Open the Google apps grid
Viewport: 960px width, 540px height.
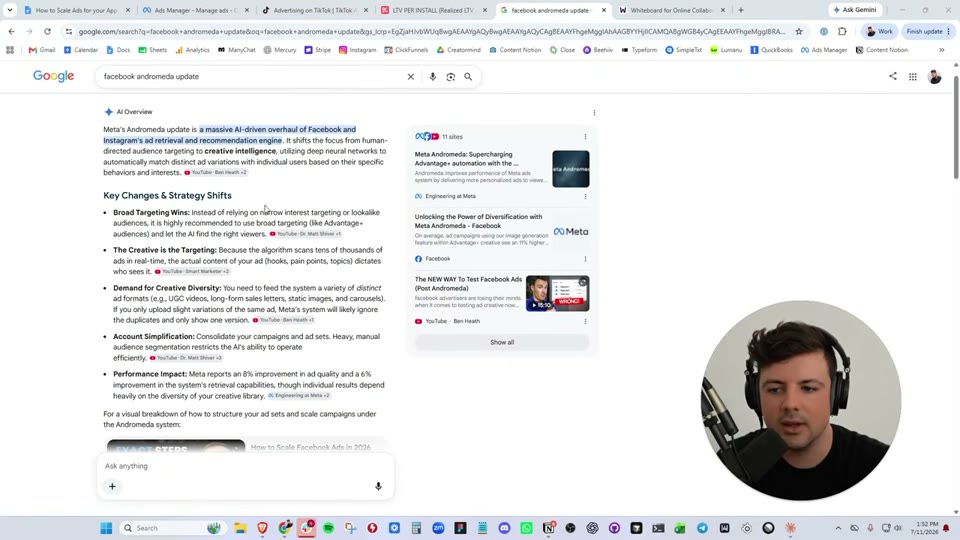(913, 77)
